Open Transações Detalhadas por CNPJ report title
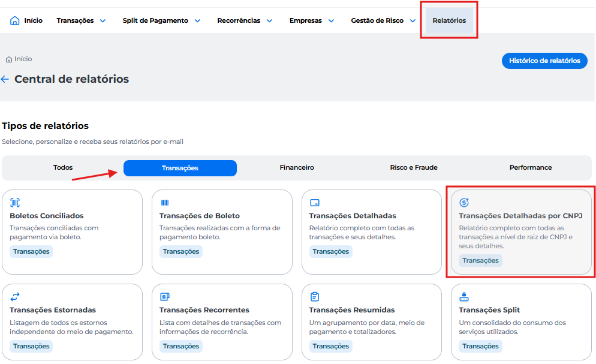Viewport: 596px width, 364px height. 520,216
